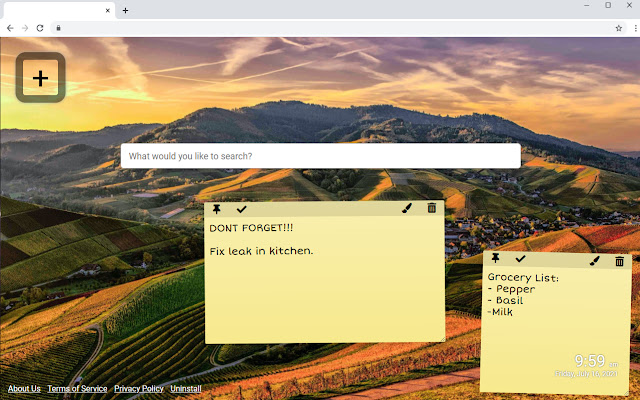Mark the DONT FORGET note as done
The height and width of the screenshot is (400, 640).
click(x=241, y=209)
